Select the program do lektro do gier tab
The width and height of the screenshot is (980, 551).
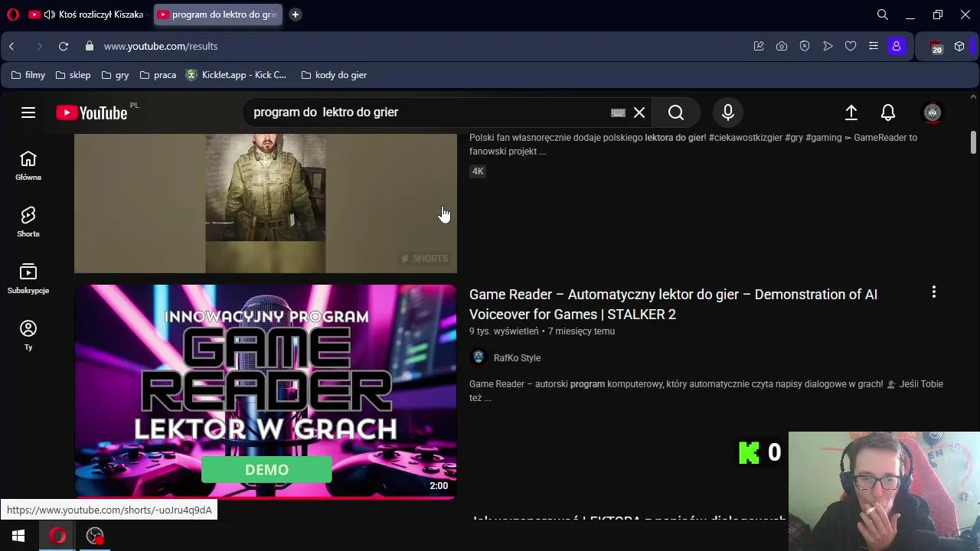(217, 15)
